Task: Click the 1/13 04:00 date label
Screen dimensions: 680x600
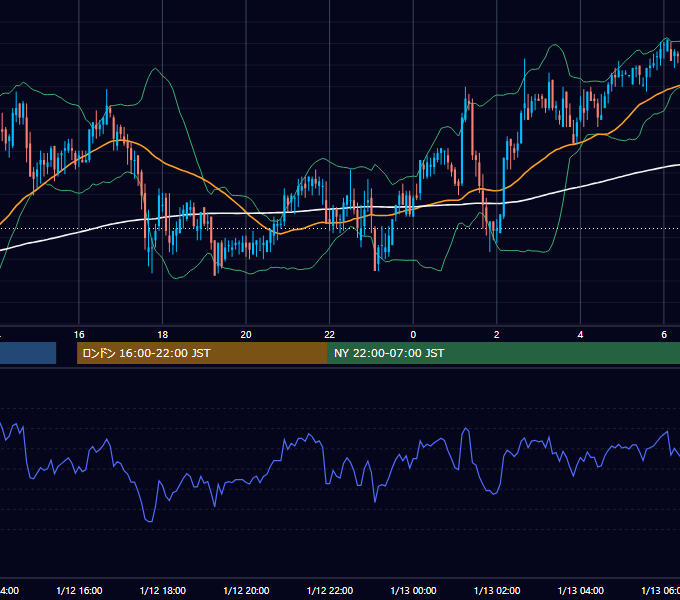Action: [581, 591]
